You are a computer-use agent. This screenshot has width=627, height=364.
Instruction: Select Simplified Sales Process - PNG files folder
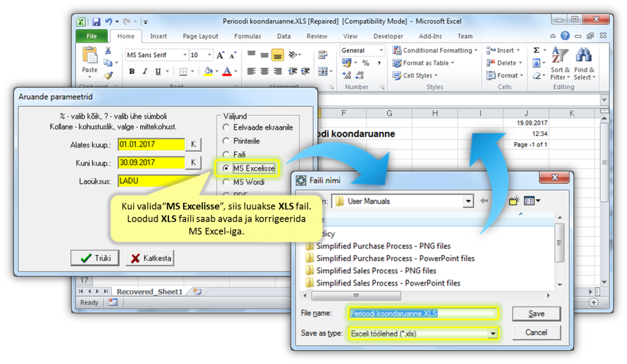376,271
